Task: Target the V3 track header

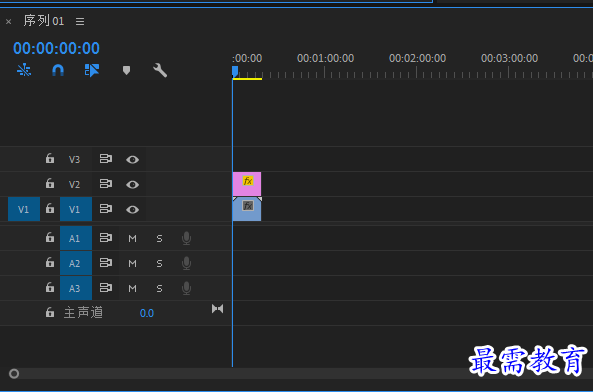Action: point(75,160)
